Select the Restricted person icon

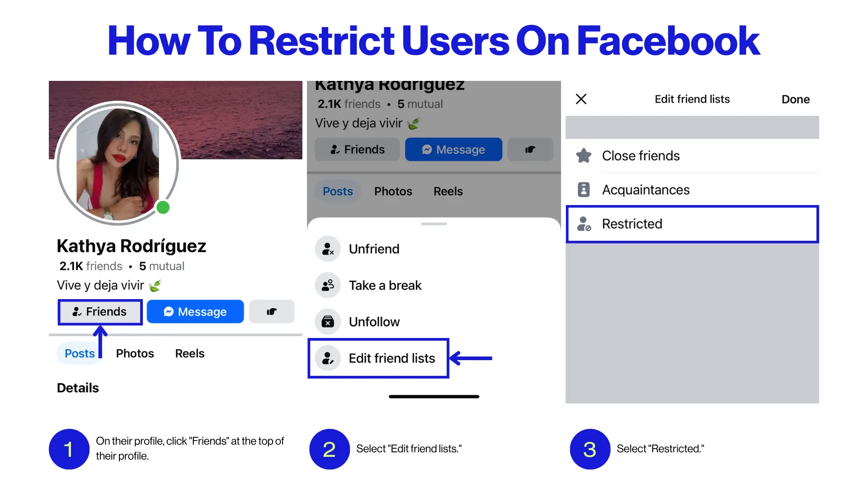click(x=584, y=224)
